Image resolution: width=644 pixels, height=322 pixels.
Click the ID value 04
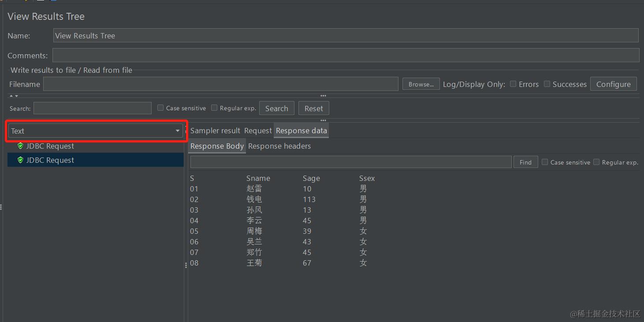194,221
